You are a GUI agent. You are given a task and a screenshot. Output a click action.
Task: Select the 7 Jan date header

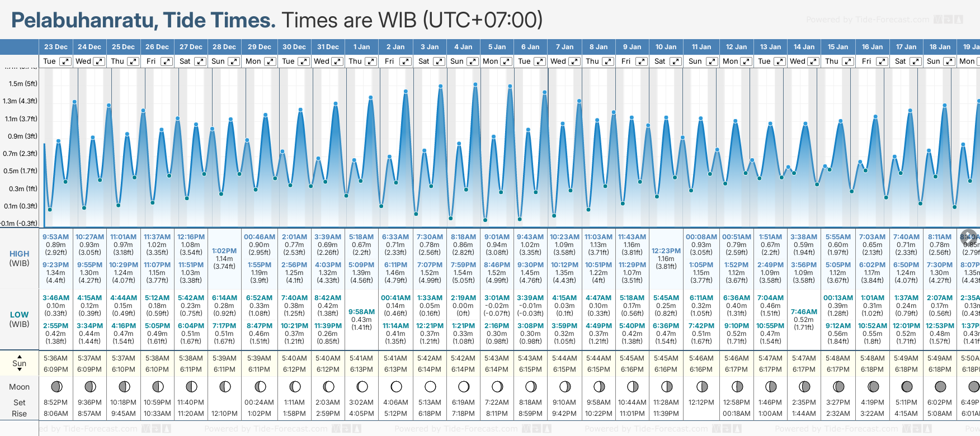click(x=565, y=47)
